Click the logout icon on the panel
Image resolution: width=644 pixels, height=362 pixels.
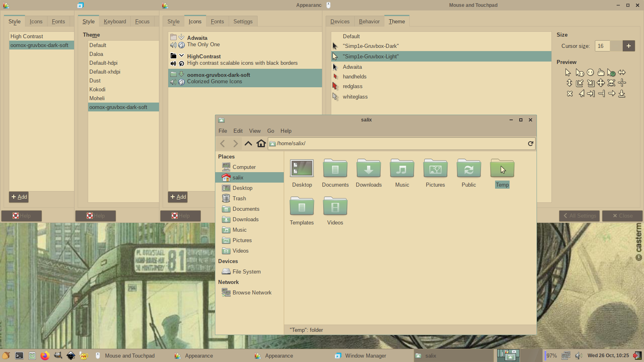(x=637, y=356)
